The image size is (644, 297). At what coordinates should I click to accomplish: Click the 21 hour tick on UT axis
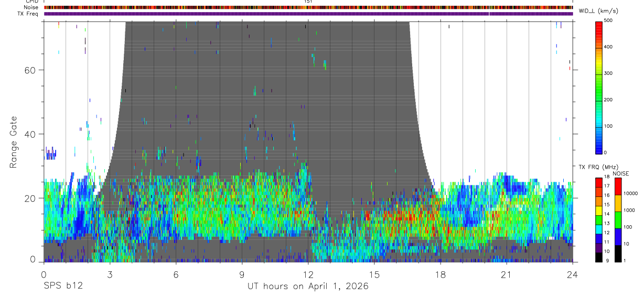coord(507,274)
